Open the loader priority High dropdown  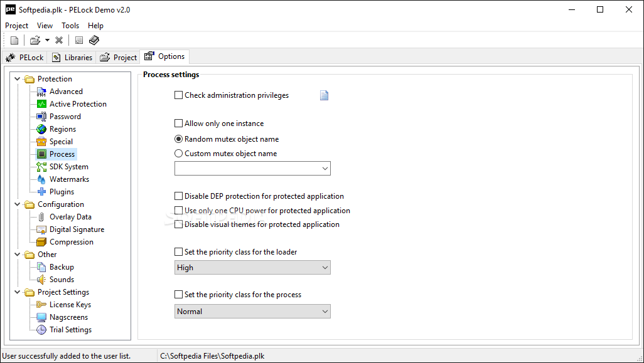tap(252, 268)
